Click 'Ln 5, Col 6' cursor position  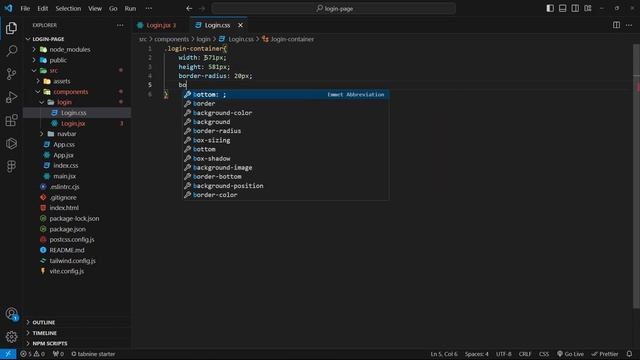[x=444, y=354]
